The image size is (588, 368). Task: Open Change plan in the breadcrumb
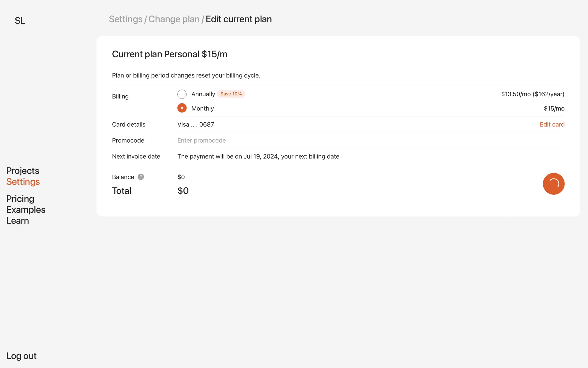[174, 19]
